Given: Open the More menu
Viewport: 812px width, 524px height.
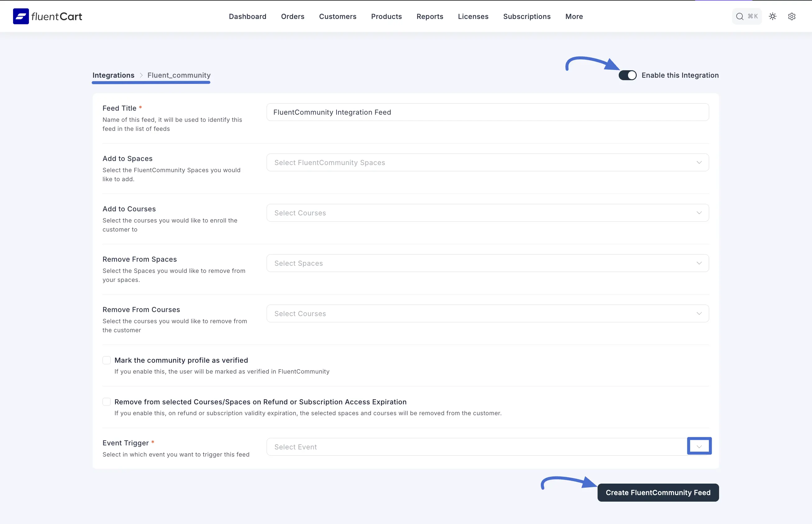Looking at the screenshot, I should (574, 16).
